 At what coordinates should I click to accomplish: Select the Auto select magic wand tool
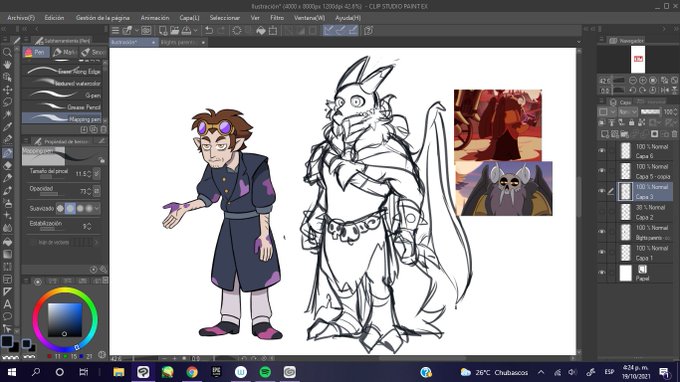tap(7, 114)
